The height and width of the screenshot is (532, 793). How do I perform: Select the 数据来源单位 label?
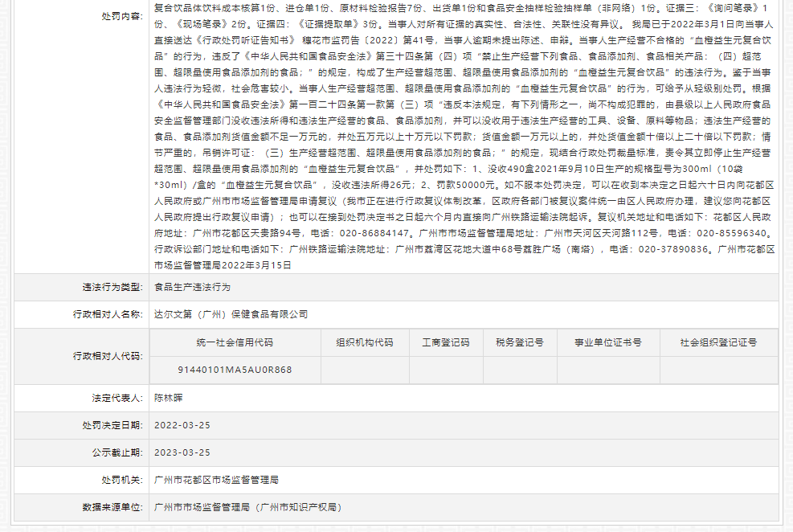pyautogui.click(x=112, y=507)
